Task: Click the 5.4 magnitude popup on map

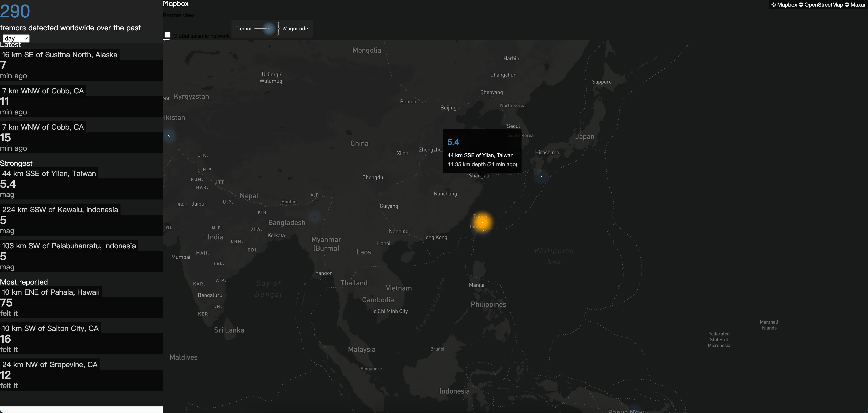Action: (x=482, y=151)
